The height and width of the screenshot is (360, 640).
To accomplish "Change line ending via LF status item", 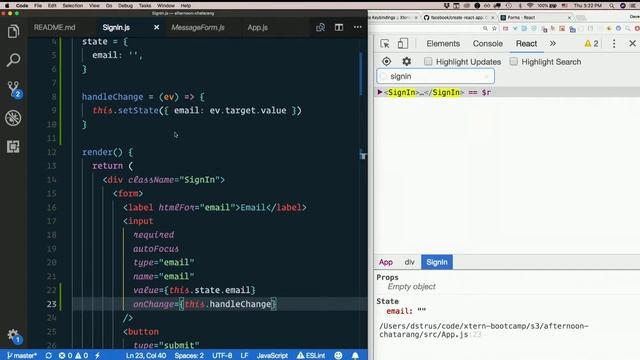I will pyautogui.click(x=244, y=355).
